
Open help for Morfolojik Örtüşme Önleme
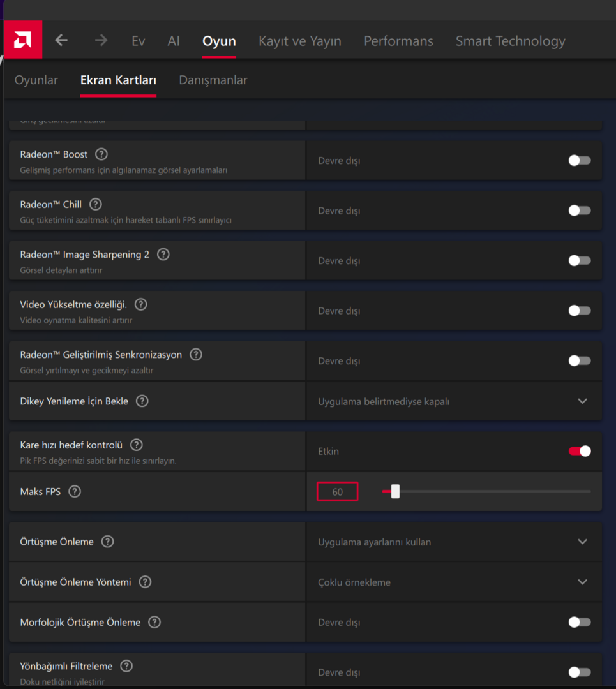(154, 622)
